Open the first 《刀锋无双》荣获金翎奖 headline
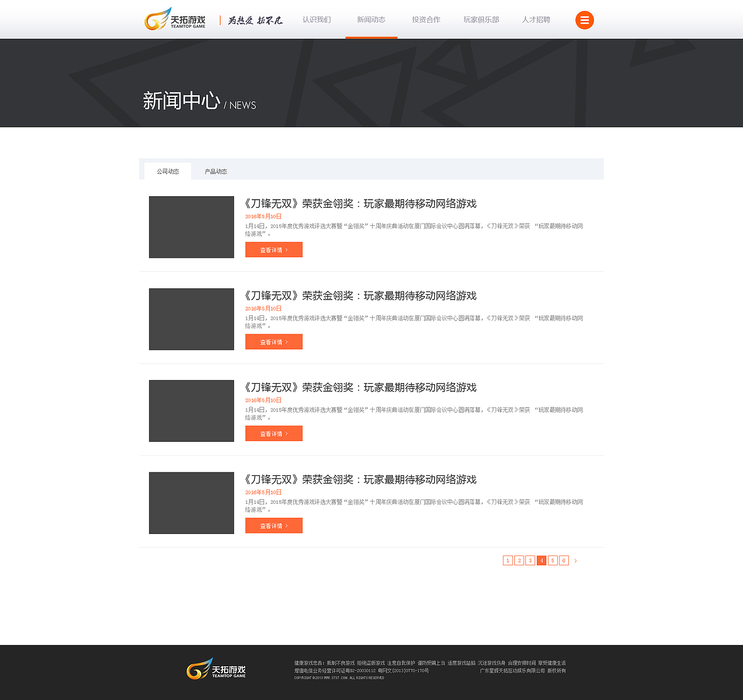743x700 pixels. [x=360, y=204]
